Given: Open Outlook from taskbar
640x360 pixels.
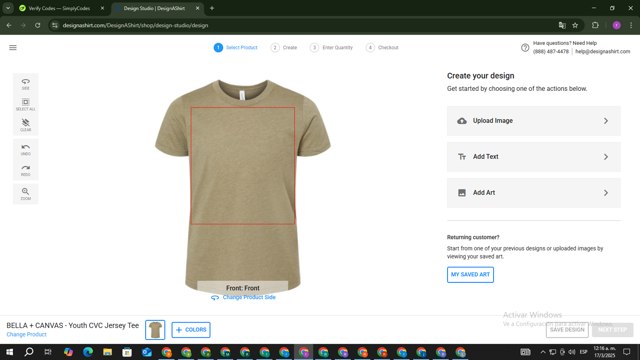Looking at the screenshot, I should tap(147, 352).
